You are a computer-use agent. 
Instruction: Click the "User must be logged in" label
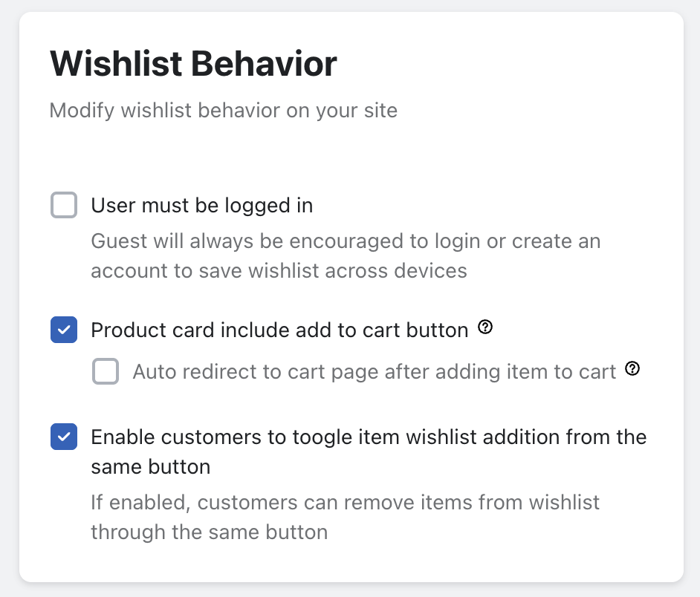point(201,206)
